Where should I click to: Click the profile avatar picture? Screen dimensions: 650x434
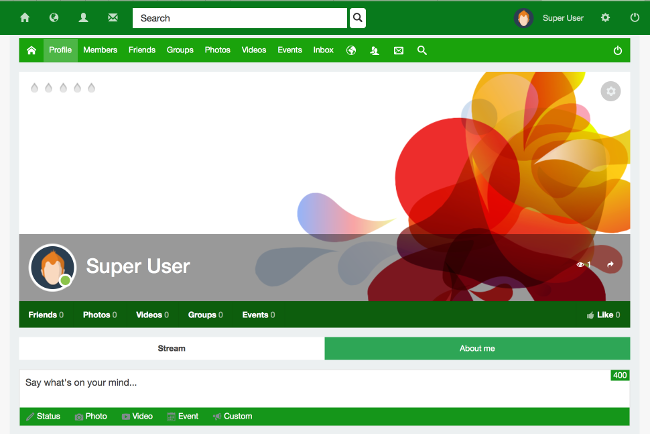point(52,267)
